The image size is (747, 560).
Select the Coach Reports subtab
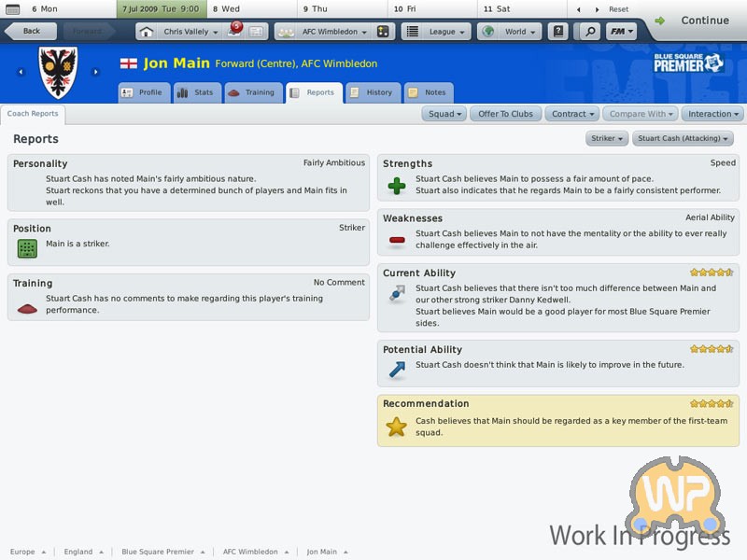click(x=33, y=113)
